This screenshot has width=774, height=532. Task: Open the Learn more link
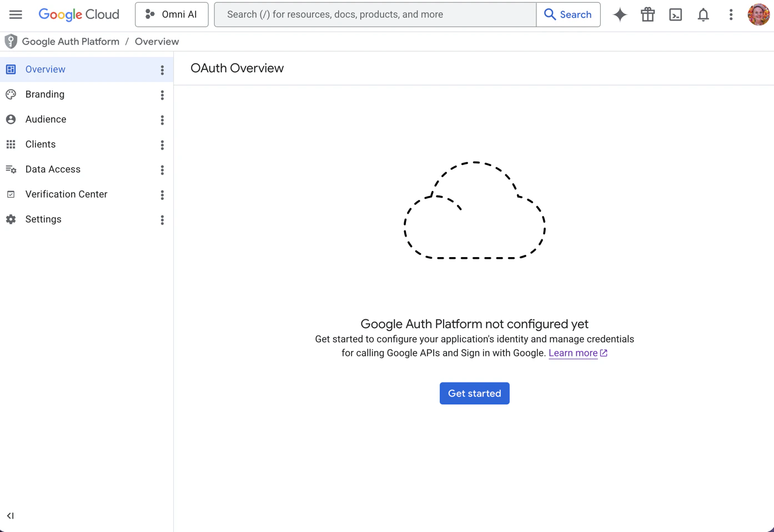(x=573, y=353)
